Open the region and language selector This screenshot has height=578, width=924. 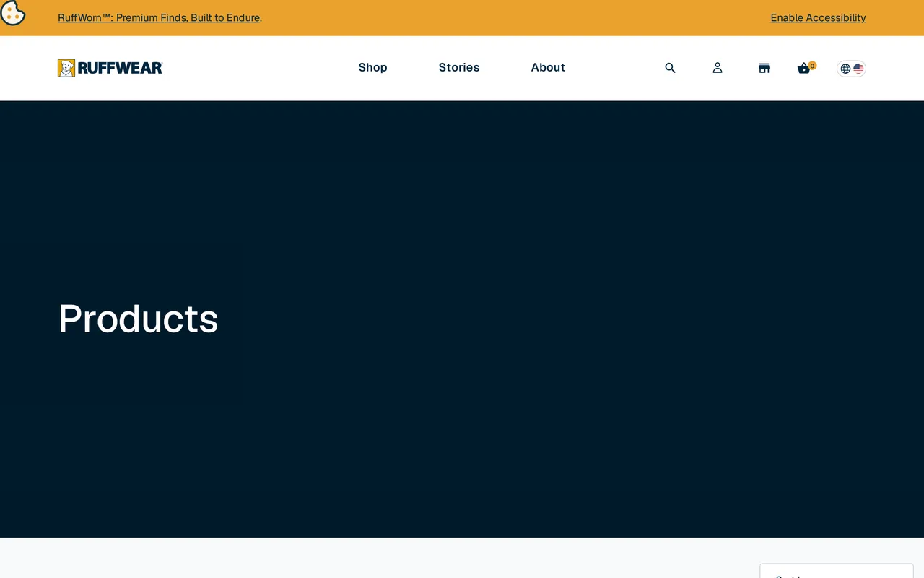pyautogui.click(x=852, y=69)
